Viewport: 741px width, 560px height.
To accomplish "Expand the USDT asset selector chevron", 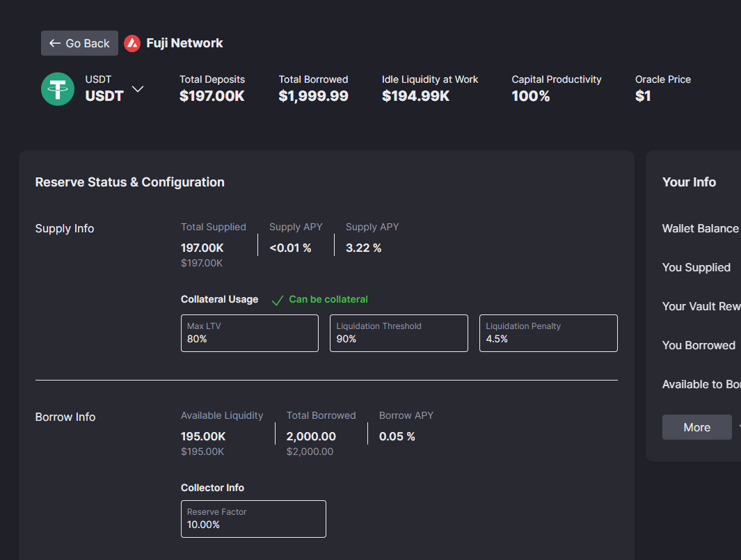I will tap(138, 89).
